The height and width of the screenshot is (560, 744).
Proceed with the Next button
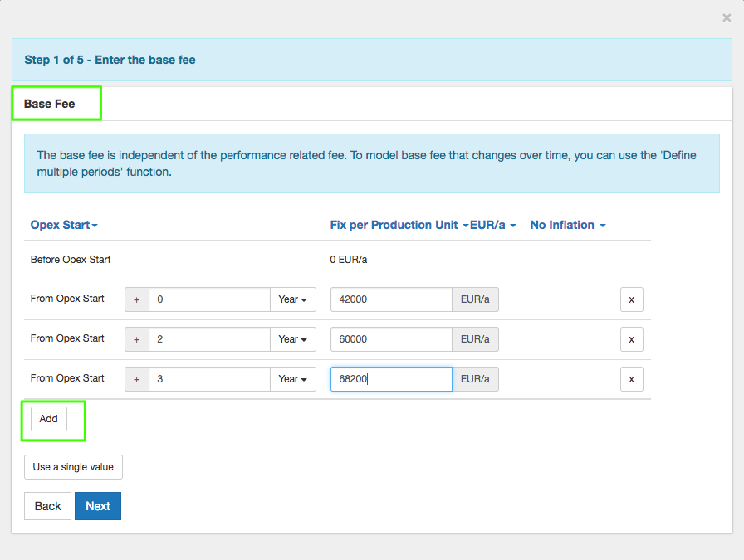[x=98, y=506]
